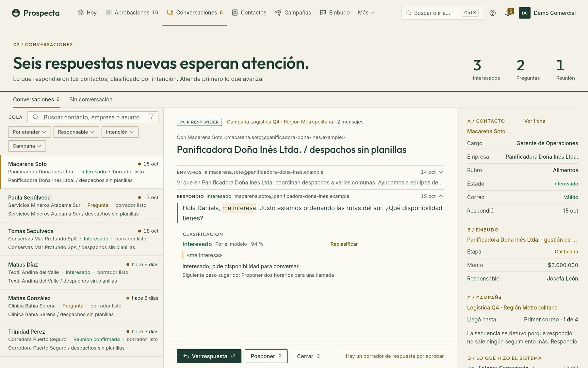
Task: Click the Cerrar button
Action: point(308,356)
